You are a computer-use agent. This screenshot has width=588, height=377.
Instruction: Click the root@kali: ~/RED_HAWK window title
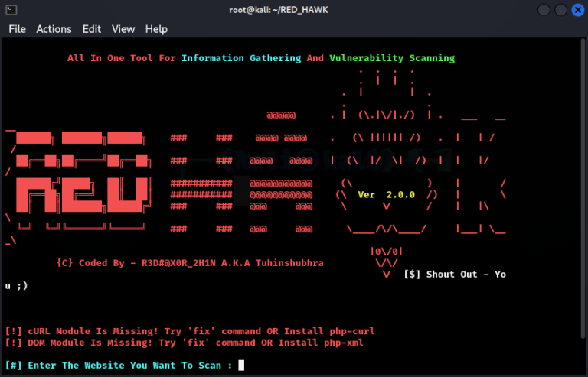point(293,11)
